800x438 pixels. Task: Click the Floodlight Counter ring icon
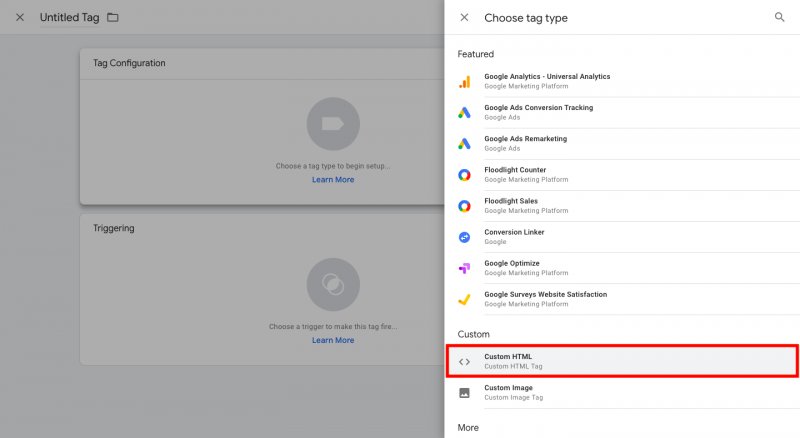pos(464,175)
